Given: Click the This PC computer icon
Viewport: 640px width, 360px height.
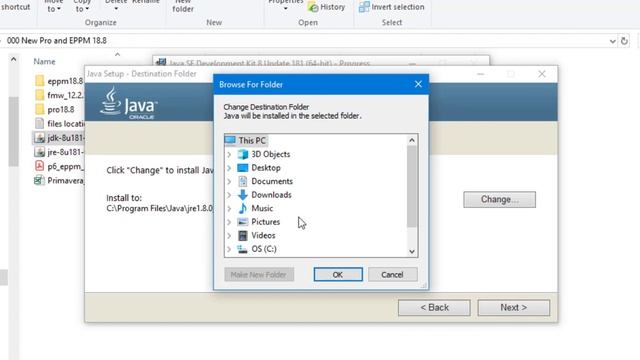Looking at the screenshot, I should [x=230, y=140].
